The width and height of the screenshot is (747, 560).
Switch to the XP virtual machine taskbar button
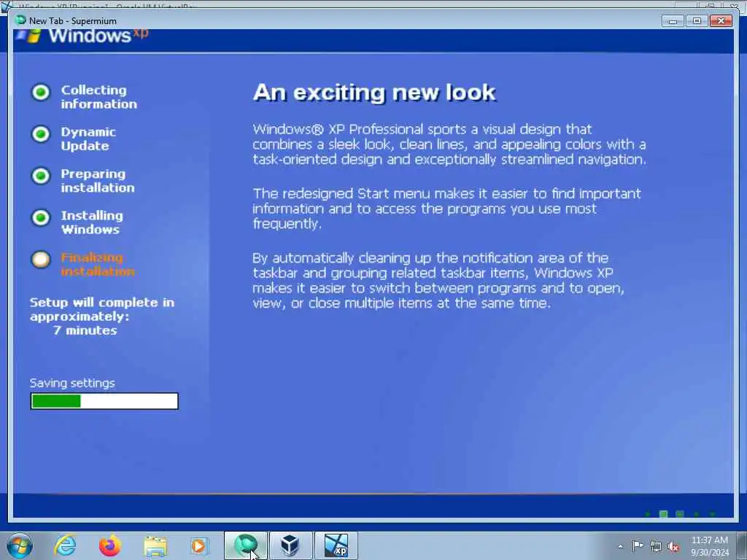click(336, 545)
